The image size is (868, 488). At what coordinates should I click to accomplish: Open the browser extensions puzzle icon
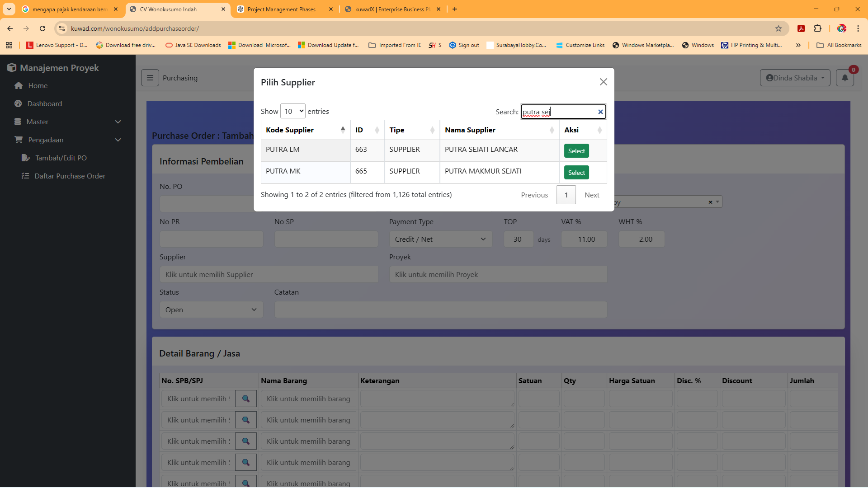817,28
